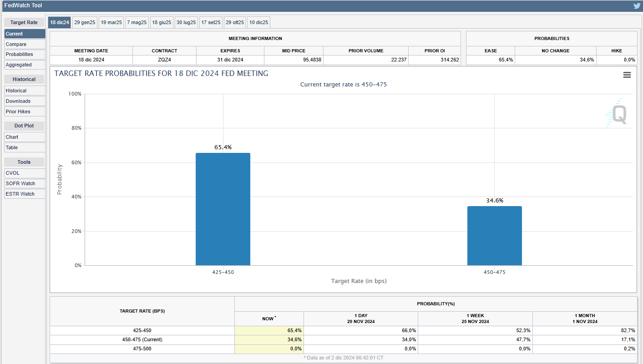The image size is (643, 364).
Task: Switch to the 19 mar25 tab
Action: (111, 22)
